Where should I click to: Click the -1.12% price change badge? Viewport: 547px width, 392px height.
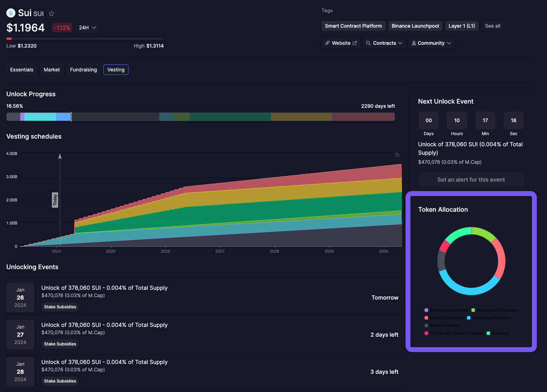tap(62, 28)
